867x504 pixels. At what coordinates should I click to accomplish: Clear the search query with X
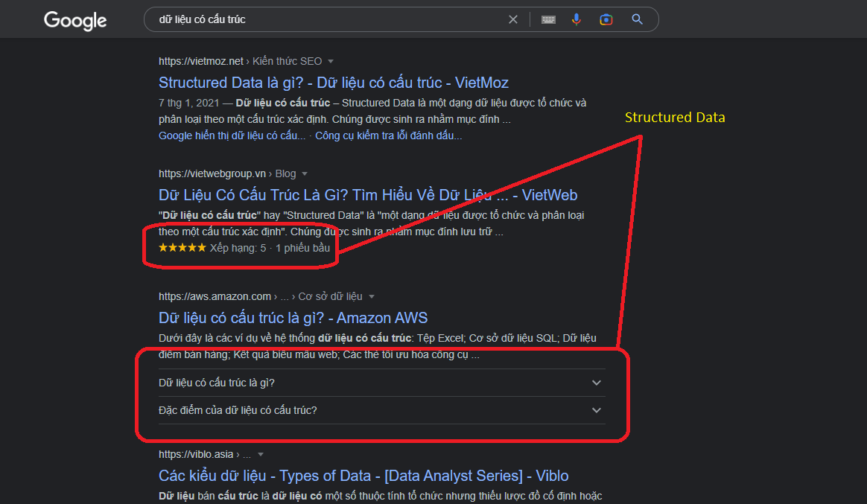(x=513, y=19)
